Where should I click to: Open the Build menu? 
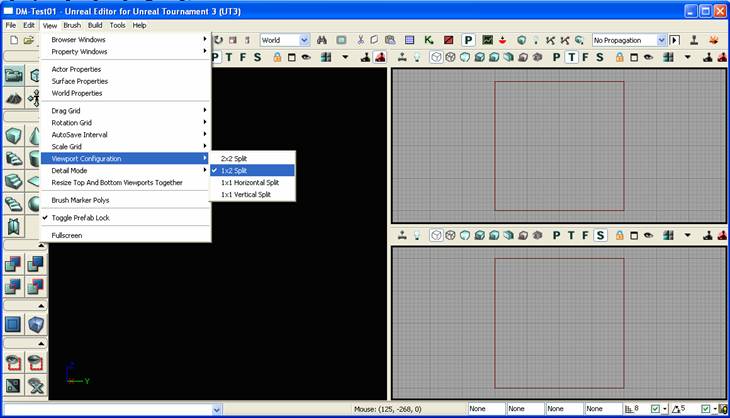(95, 25)
